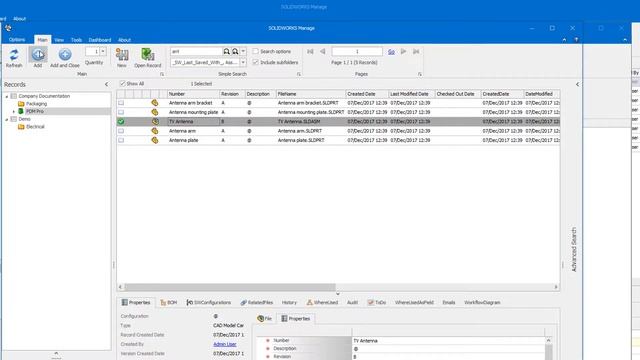Image resolution: width=640 pixels, height=360 pixels.
Task: Click the file icon on Antenna mounting plate row
Action: pos(155,112)
